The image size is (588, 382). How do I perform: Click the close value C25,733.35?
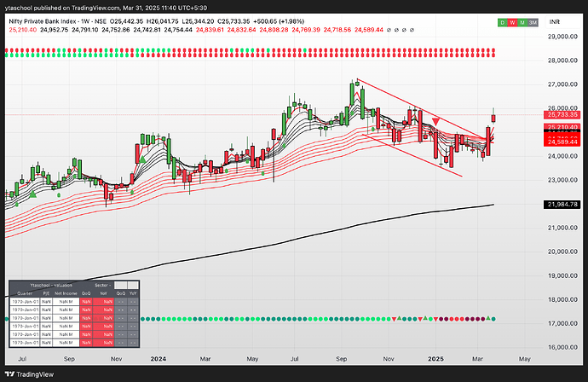pyautogui.click(x=234, y=21)
